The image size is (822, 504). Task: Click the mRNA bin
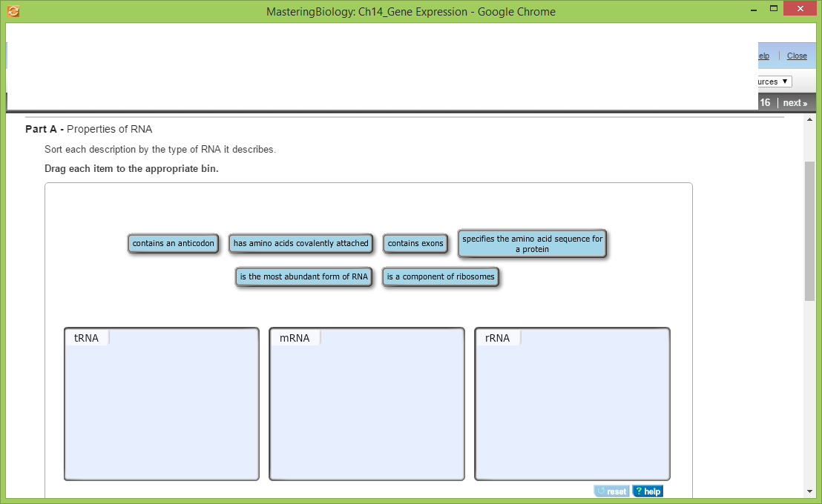(366, 404)
